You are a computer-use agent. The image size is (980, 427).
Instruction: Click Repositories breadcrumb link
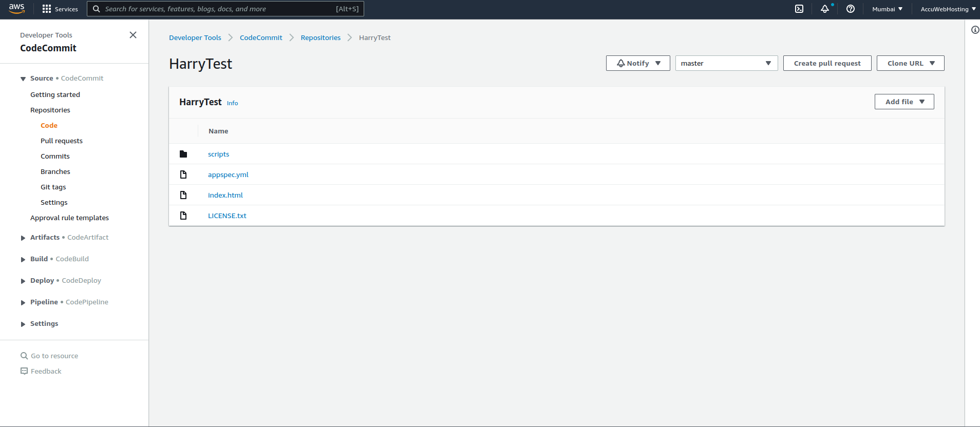tap(321, 37)
